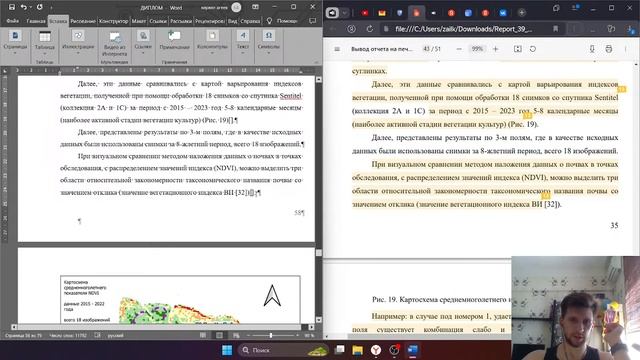Collapse the Word ribbon with the corner arrow
This screenshot has height=360, width=640.
point(316,62)
